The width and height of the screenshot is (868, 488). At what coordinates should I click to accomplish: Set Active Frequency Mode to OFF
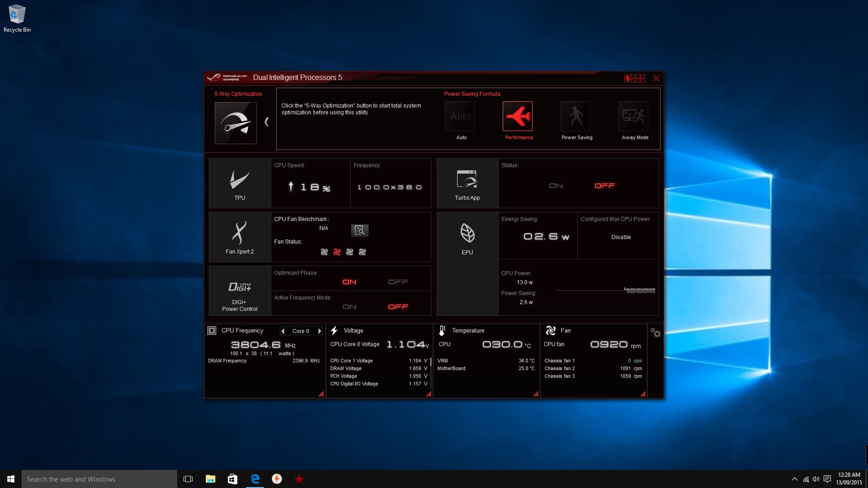(x=398, y=307)
